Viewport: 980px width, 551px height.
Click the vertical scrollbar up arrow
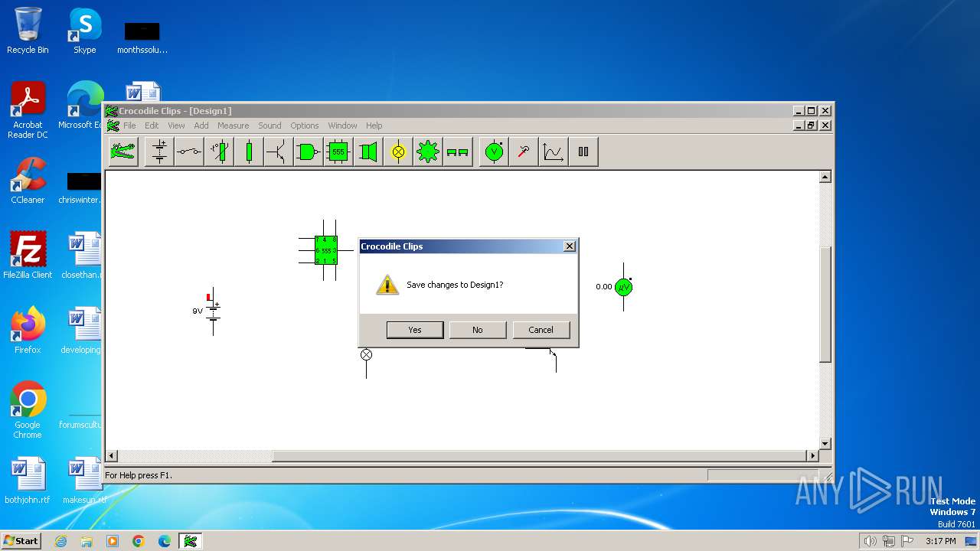tap(825, 177)
